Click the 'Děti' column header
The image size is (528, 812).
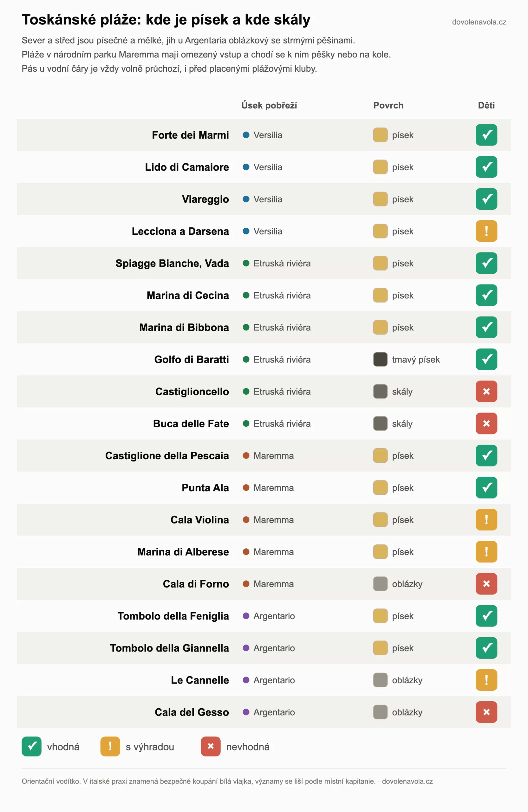click(x=486, y=105)
